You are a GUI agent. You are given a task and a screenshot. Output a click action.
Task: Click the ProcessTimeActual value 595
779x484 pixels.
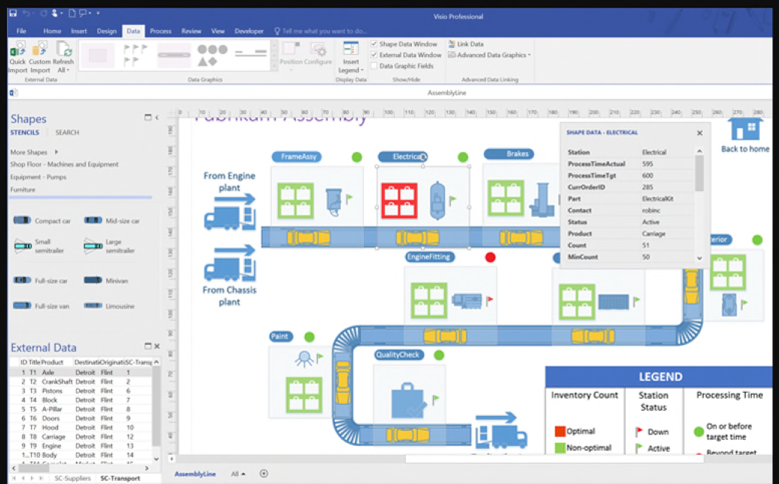[x=647, y=163]
